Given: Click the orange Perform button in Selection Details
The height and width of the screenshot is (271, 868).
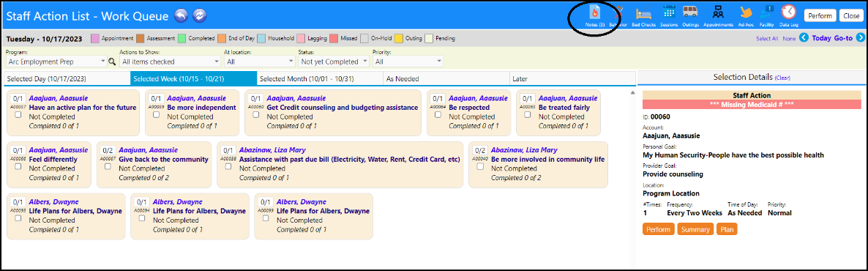Looking at the screenshot, I should pyautogui.click(x=658, y=229).
